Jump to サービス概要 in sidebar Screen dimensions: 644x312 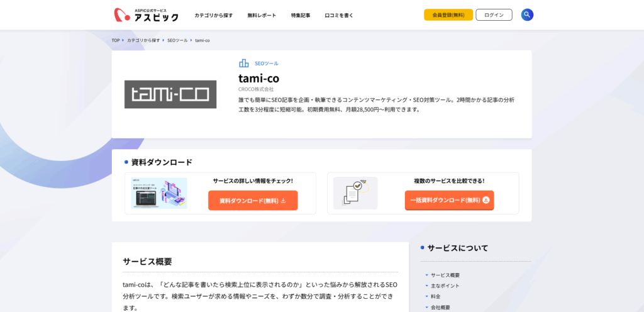pos(445,275)
